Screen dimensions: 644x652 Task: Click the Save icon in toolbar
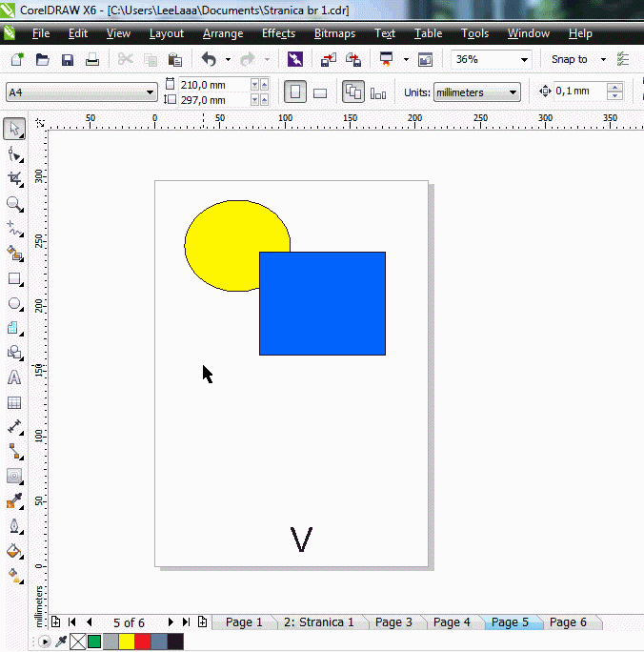click(68, 59)
